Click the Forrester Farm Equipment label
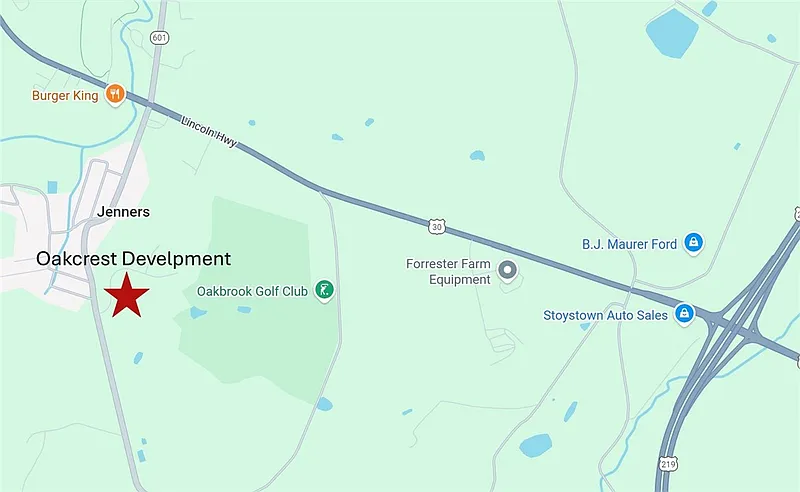Image resolution: width=800 pixels, height=492 pixels. click(448, 272)
